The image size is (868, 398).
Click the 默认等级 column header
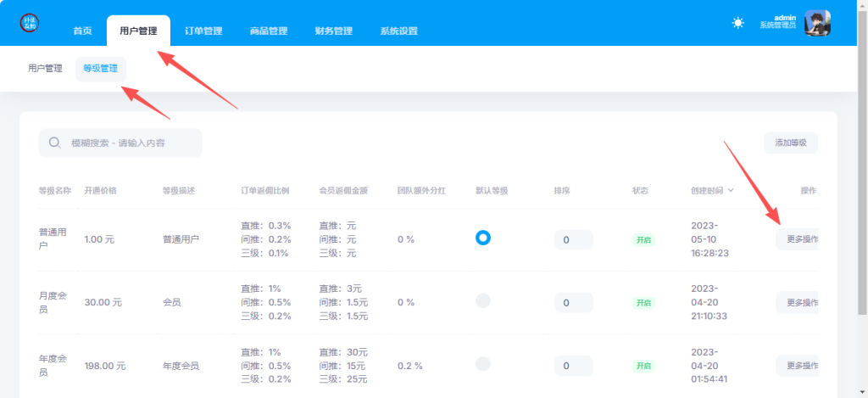(x=492, y=190)
